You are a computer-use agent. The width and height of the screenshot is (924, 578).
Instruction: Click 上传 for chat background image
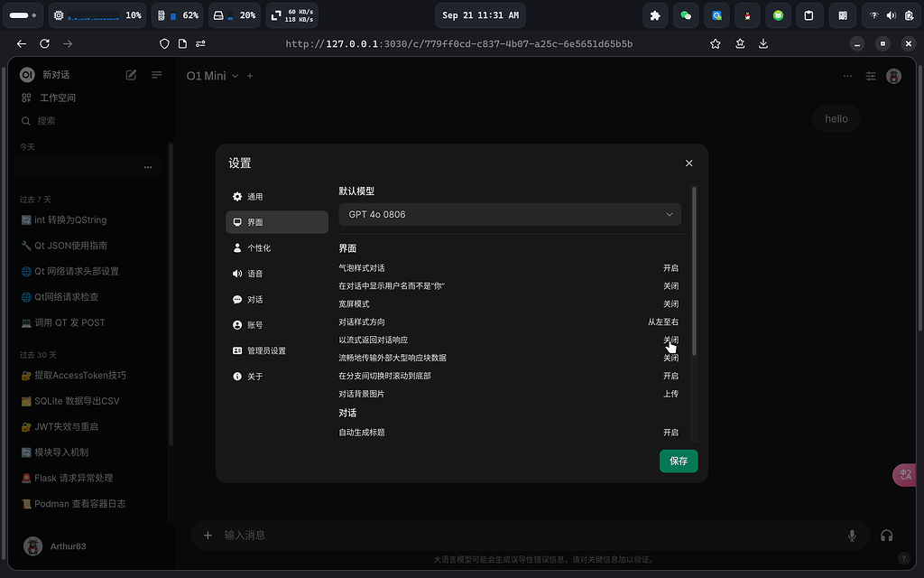point(670,394)
